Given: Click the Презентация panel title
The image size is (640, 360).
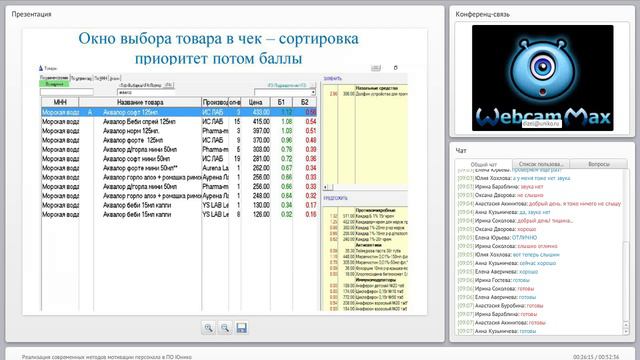Looking at the screenshot, I should [x=31, y=14].
